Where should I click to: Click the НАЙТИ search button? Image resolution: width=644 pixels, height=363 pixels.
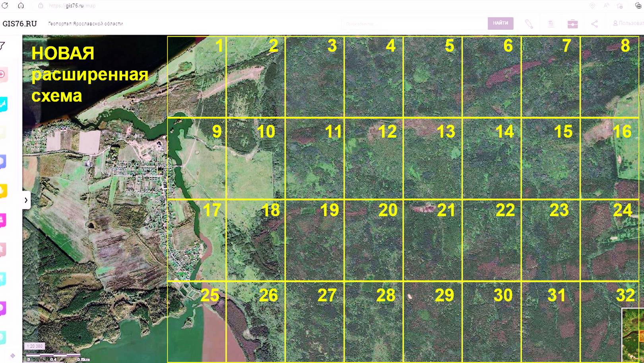point(500,23)
